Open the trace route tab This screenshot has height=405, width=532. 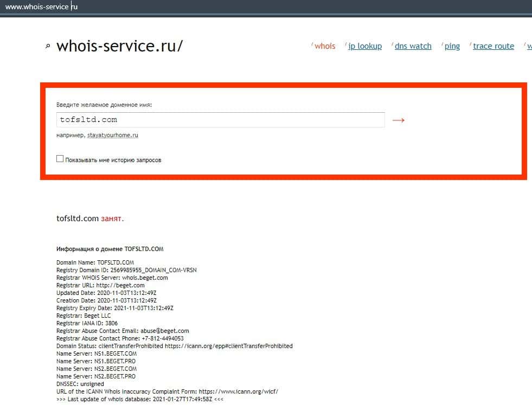pos(493,46)
